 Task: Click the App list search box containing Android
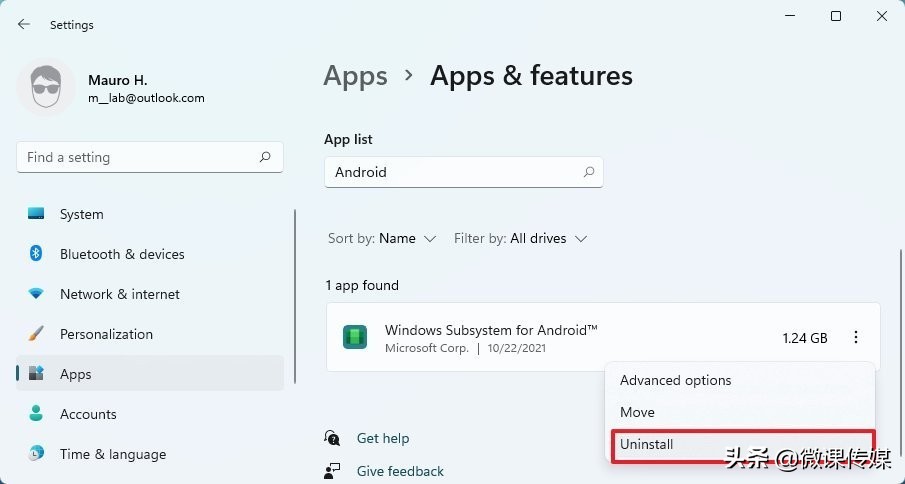464,172
